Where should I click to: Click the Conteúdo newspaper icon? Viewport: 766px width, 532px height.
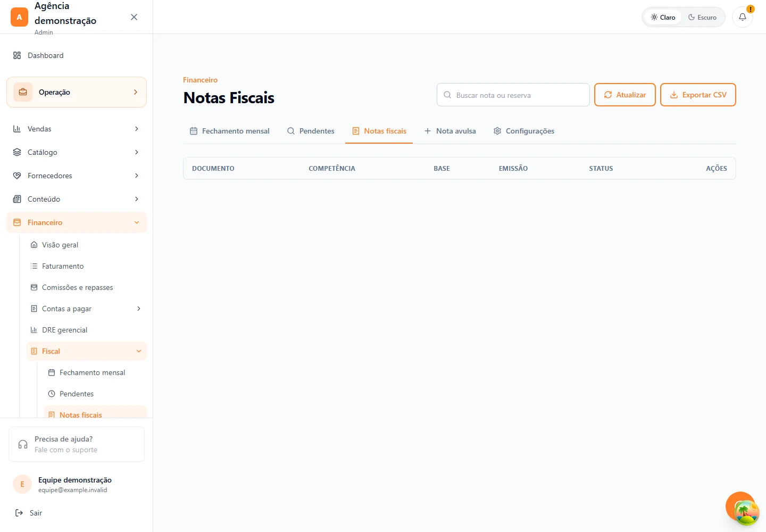tap(17, 199)
